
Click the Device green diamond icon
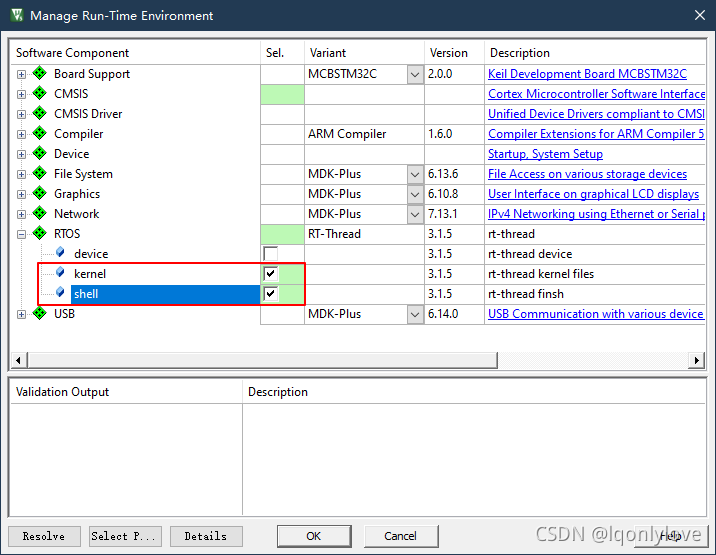tap(40, 153)
